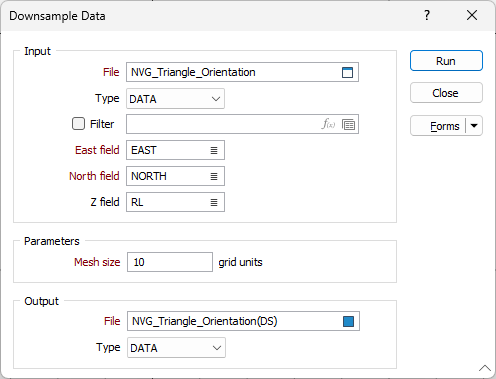Open East field list picker icon
This screenshot has width=496, height=379.
214,150
